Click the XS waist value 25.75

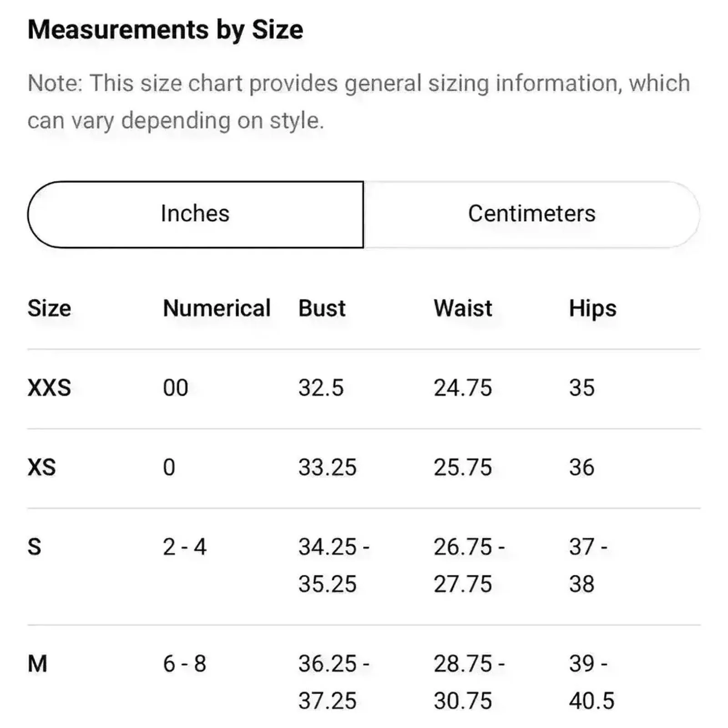coord(463,468)
